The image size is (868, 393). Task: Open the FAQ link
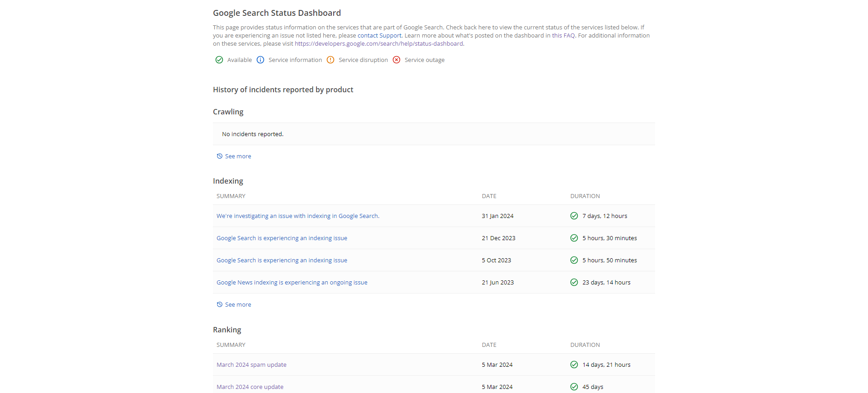click(x=569, y=35)
